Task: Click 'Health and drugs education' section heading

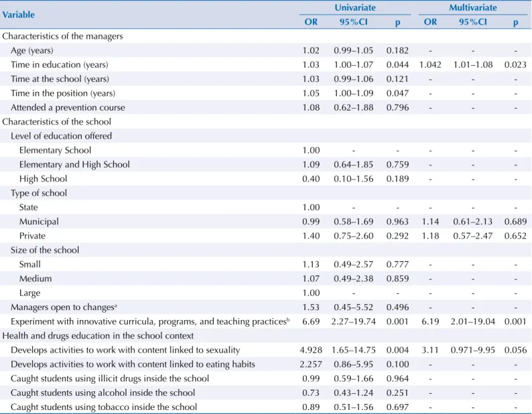Action: coord(98,336)
